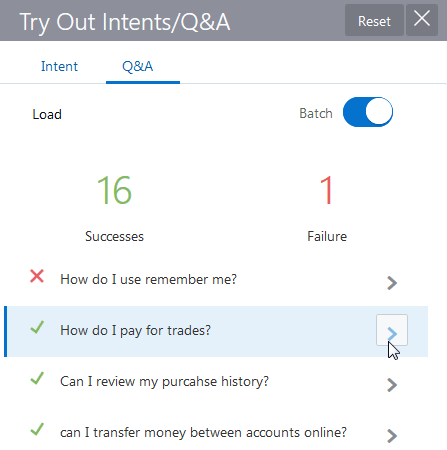Select the 'Can I review my purcahse history?' row
The image size is (447, 450).
point(217,382)
